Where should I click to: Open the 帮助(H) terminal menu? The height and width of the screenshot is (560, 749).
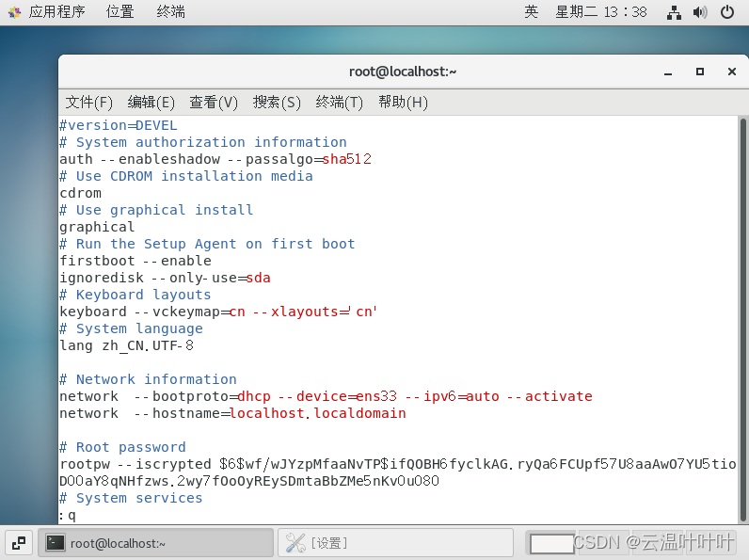[x=403, y=103]
